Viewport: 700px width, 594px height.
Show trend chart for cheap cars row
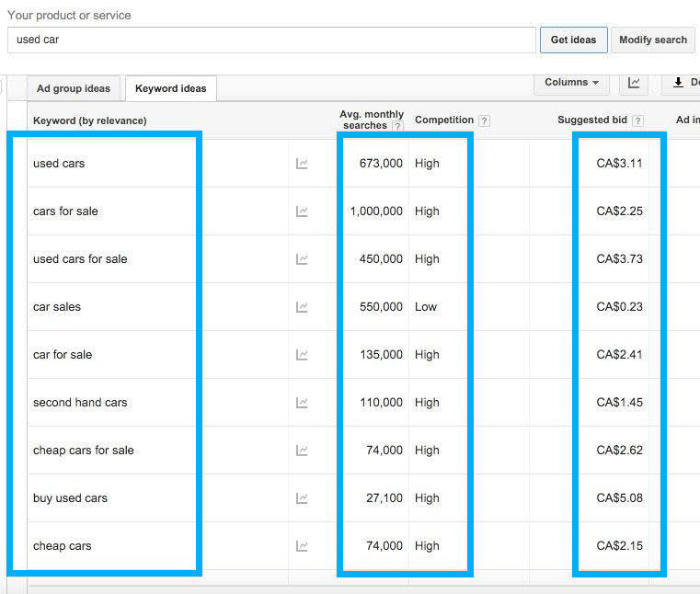tap(302, 546)
